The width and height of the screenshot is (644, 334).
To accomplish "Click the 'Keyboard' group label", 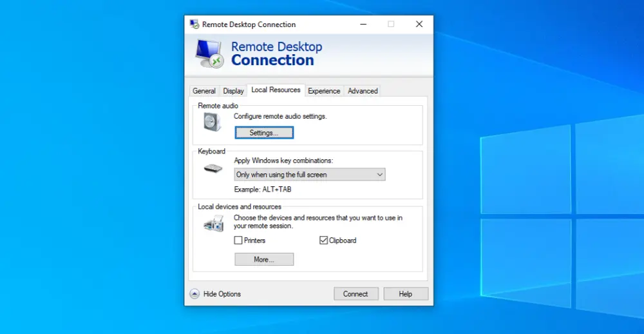I will coord(211,152).
